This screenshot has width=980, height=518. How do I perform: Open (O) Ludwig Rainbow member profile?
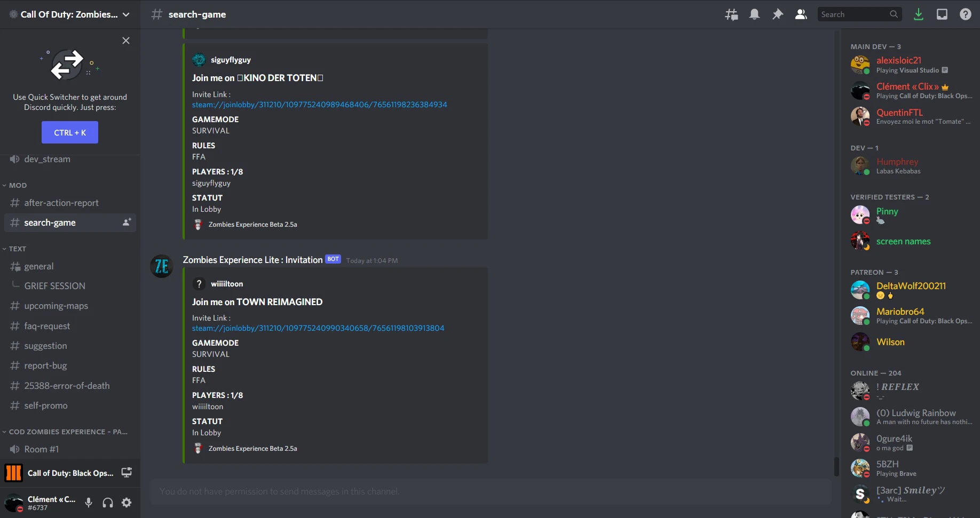pyautogui.click(x=912, y=417)
